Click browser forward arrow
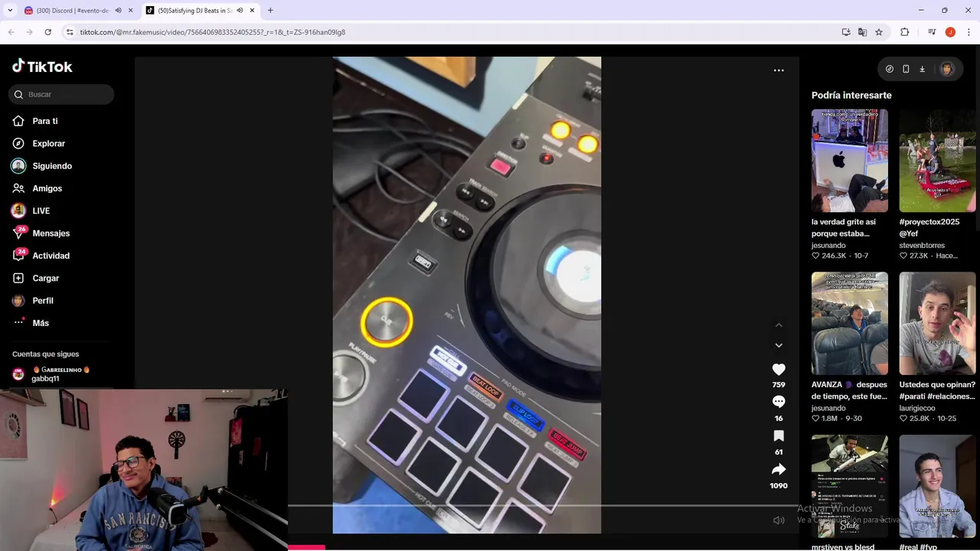The image size is (980, 551). (29, 32)
